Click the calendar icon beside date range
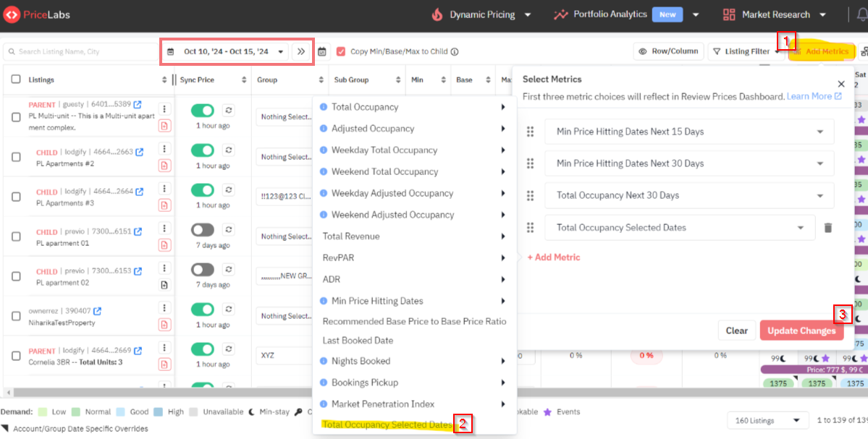The image size is (868, 439). point(322,51)
